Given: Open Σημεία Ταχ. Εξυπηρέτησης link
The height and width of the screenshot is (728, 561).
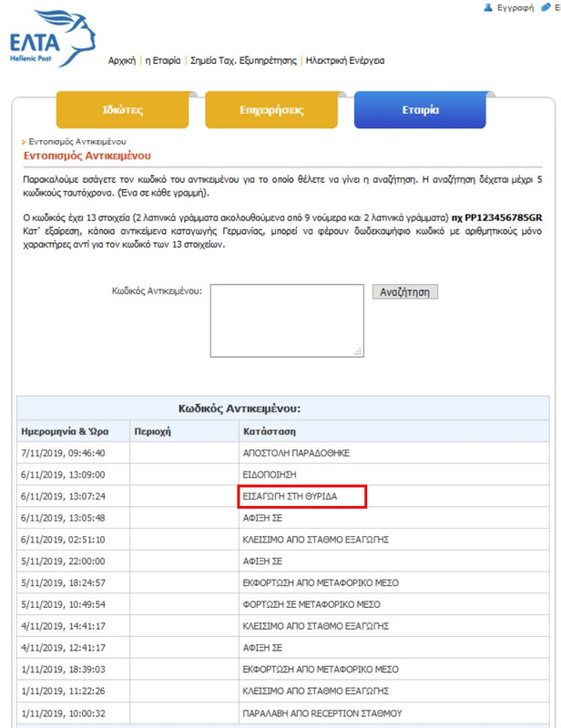Looking at the screenshot, I should 243,60.
